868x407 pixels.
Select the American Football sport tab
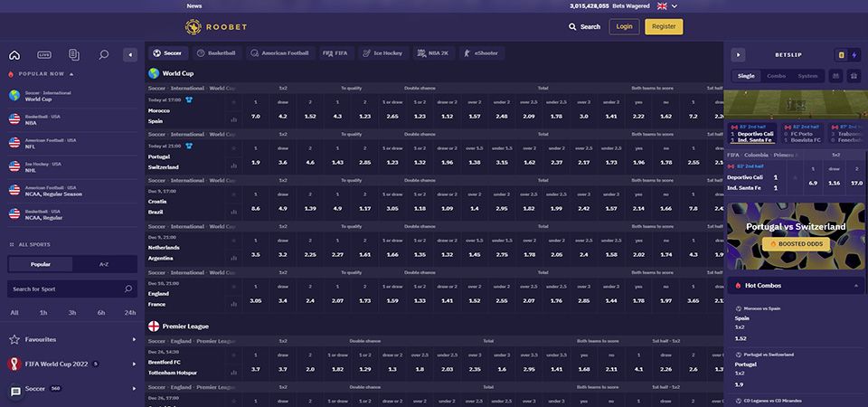(280, 53)
